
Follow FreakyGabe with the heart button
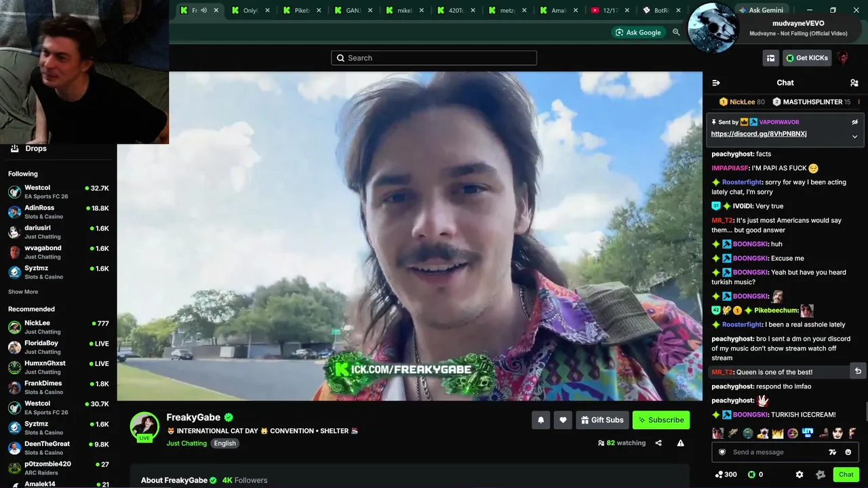[563, 420]
